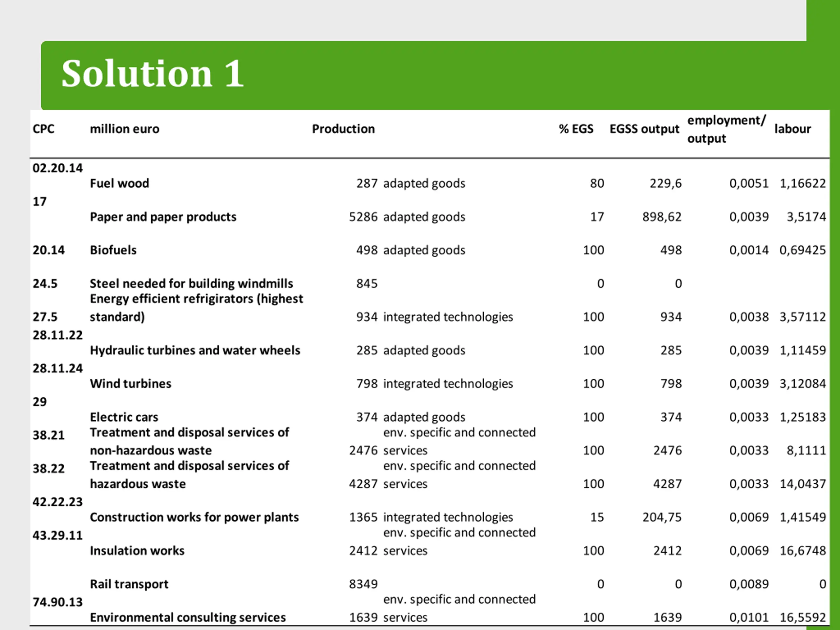This screenshot has height=630, width=840.
Task: Select 'Environmental consulting services' label
Action: pos(188,618)
